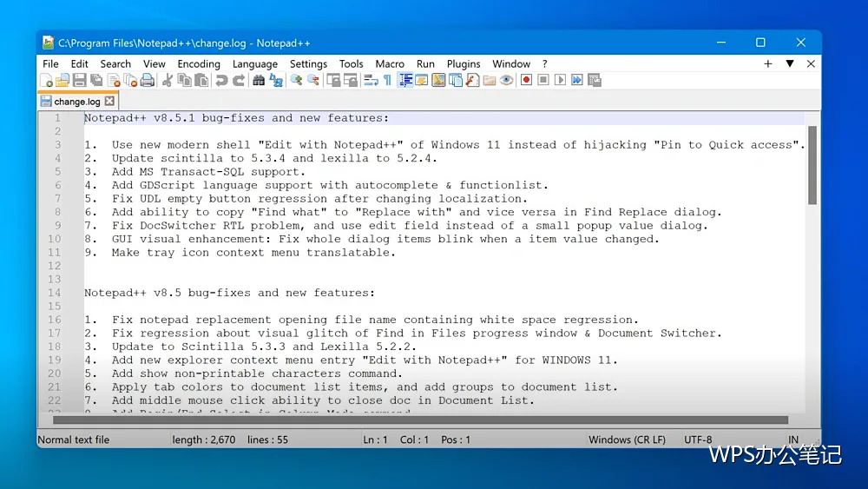Screen dimensions: 868x489
Task: Click the heading 'Notepad++ v8.5 bug-fixes and new features:'
Action: (x=229, y=293)
